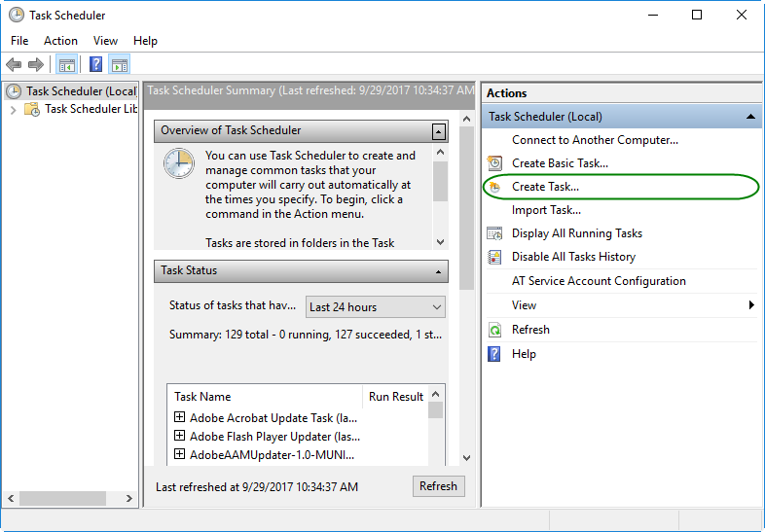Collapse the Overview of Task Scheduler section
765x532 pixels.
[439, 131]
